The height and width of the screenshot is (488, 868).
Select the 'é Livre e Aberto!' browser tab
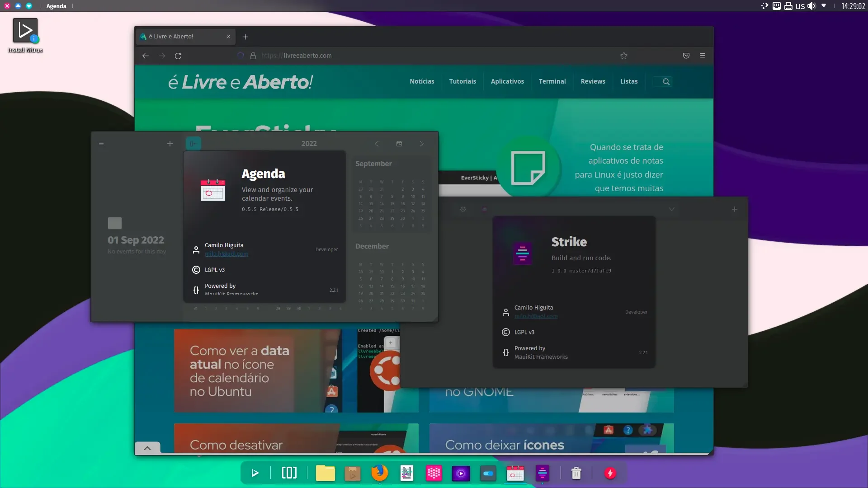click(185, 37)
